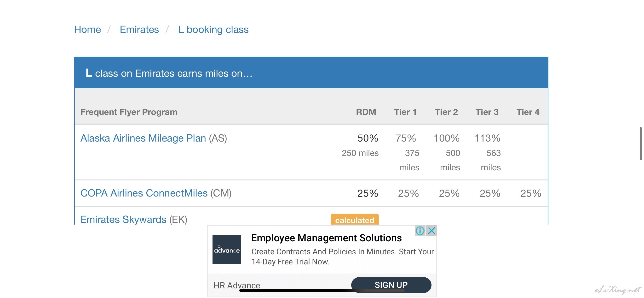Image resolution: width=644 pixels, height=298 pixels.
Task: Click the orange calculated badge
Action: point(355,220)
